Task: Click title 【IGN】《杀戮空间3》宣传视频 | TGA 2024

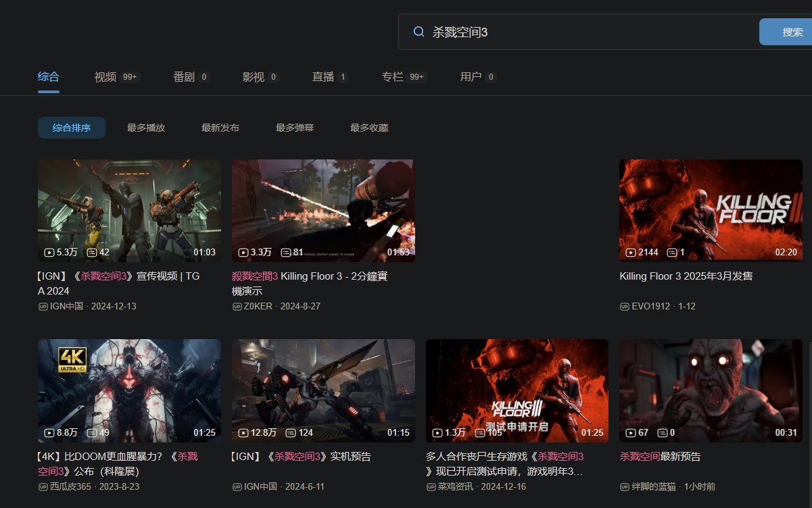Action: click(119, 284)
